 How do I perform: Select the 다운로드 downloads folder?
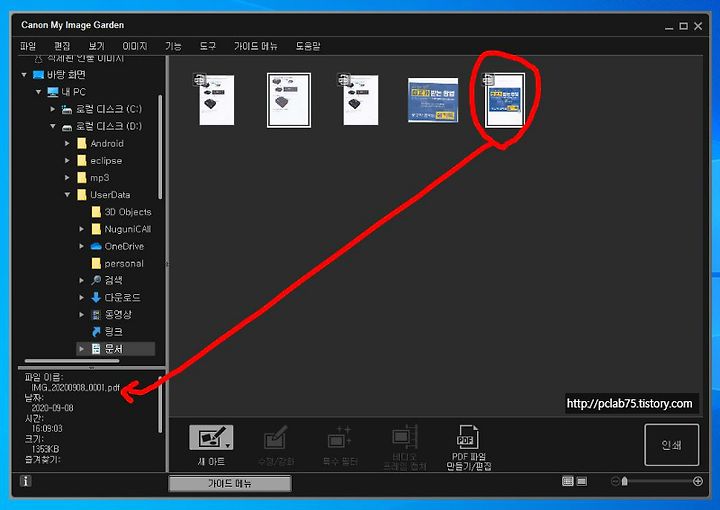(116, 297)
